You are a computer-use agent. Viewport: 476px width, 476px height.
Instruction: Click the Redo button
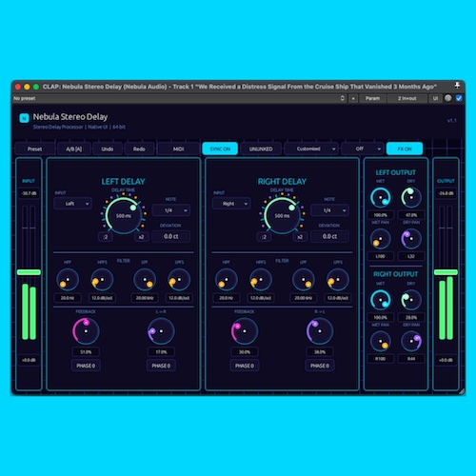(x=139, y=149)
